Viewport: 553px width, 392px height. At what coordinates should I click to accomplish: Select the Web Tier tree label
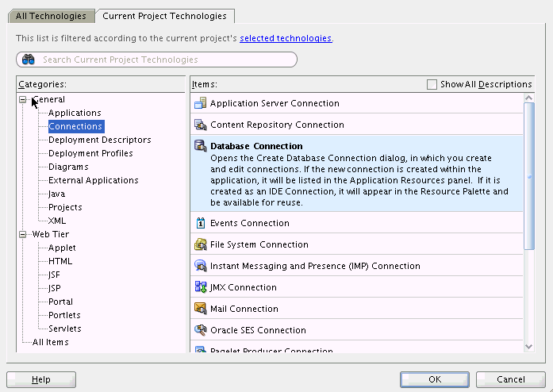pos(51,234)
